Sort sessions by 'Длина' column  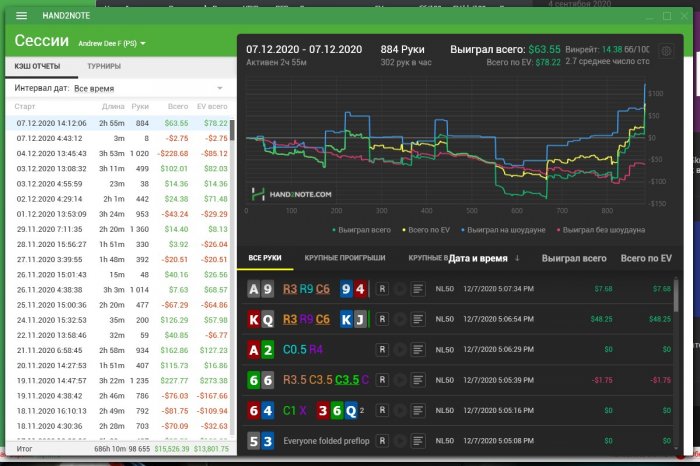[x=113, y=106]
